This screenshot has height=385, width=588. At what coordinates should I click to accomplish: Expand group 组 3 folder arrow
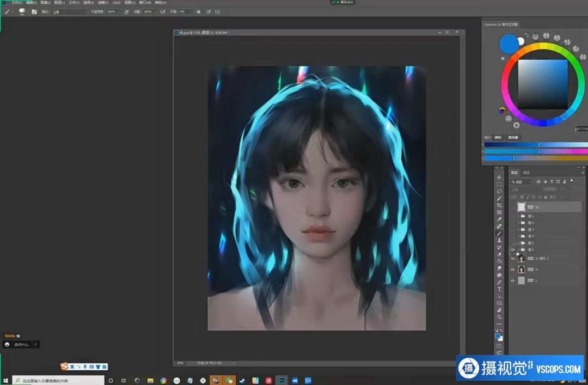click(519, 229)
